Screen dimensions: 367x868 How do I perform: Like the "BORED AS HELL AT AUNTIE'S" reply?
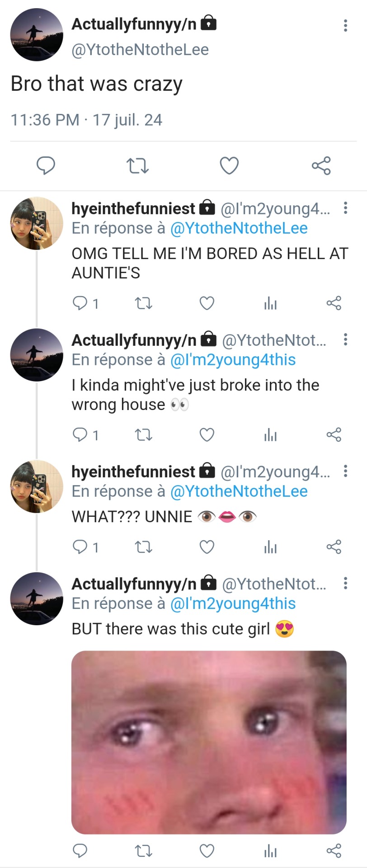point(207,303)
